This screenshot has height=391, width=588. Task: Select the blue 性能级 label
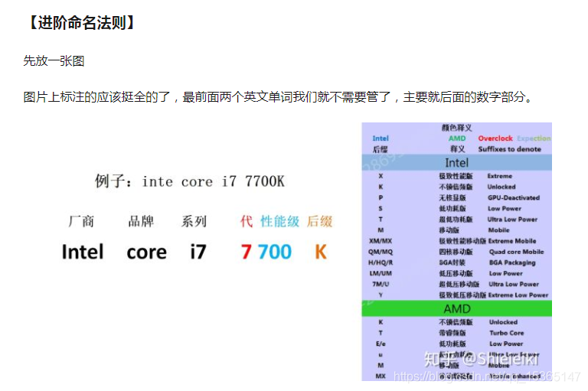click(x=279, y=221)
